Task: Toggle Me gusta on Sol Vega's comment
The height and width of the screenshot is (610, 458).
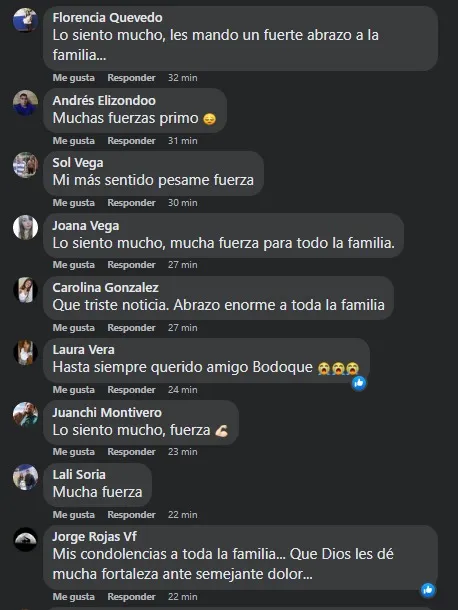Action: (74, 203)
